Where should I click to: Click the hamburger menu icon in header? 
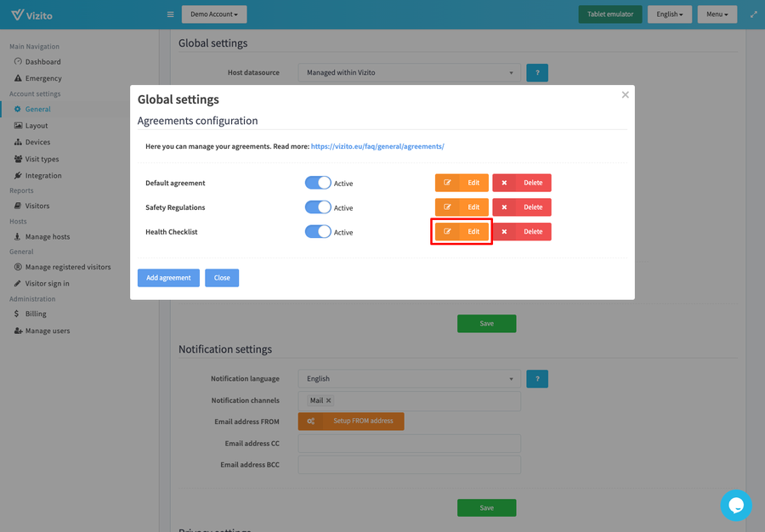click(170, 14)
